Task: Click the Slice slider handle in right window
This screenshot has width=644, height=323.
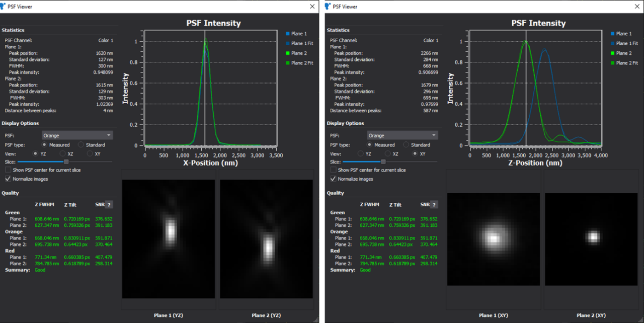Action: tap(383, 161)
